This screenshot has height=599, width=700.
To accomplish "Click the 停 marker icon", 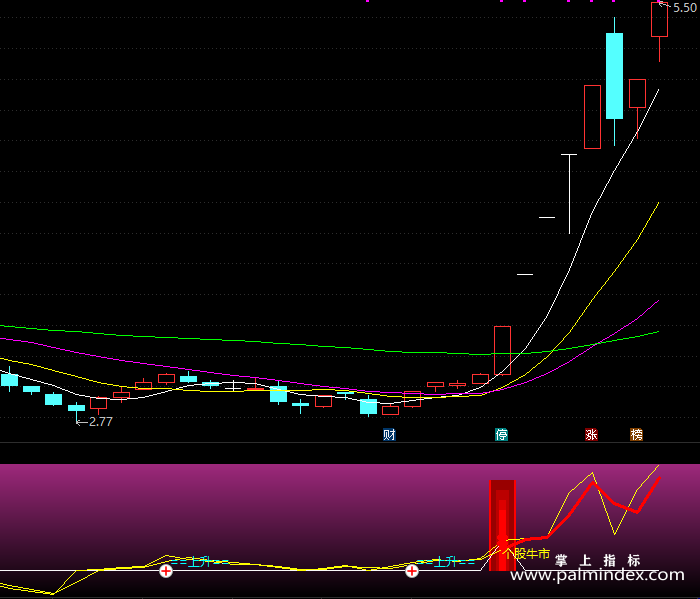I will (501, 434).
